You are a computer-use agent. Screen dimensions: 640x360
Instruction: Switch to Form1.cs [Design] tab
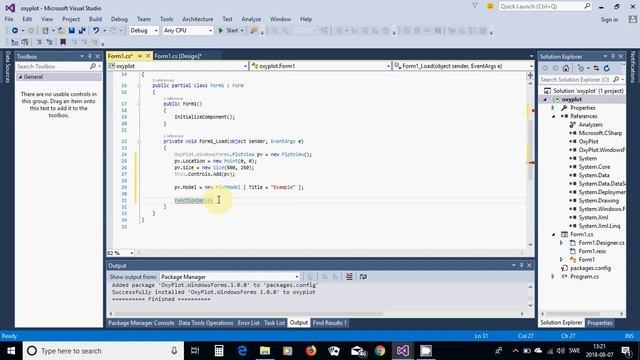[178, 56]
